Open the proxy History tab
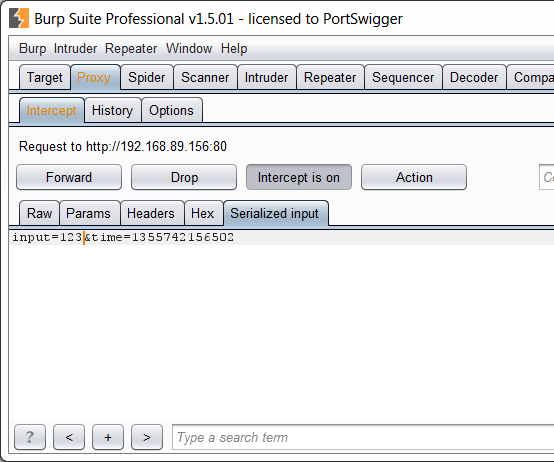Screen dimensions: 554x462 112,110
